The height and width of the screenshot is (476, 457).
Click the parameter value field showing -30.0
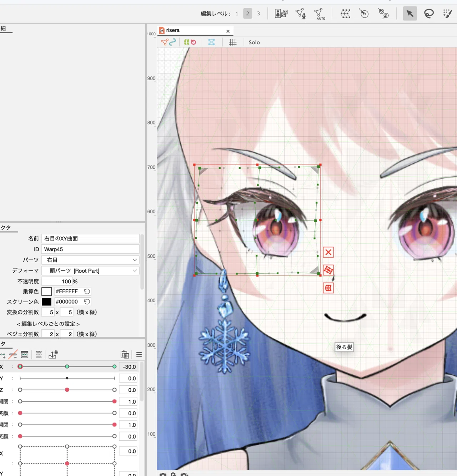pos(128,366)
